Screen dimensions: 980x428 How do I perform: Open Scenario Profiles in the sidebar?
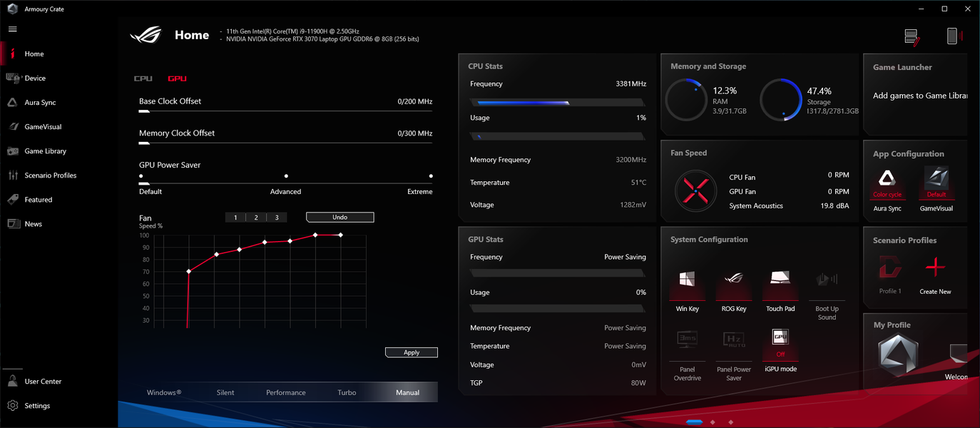[x=50, y=175]
